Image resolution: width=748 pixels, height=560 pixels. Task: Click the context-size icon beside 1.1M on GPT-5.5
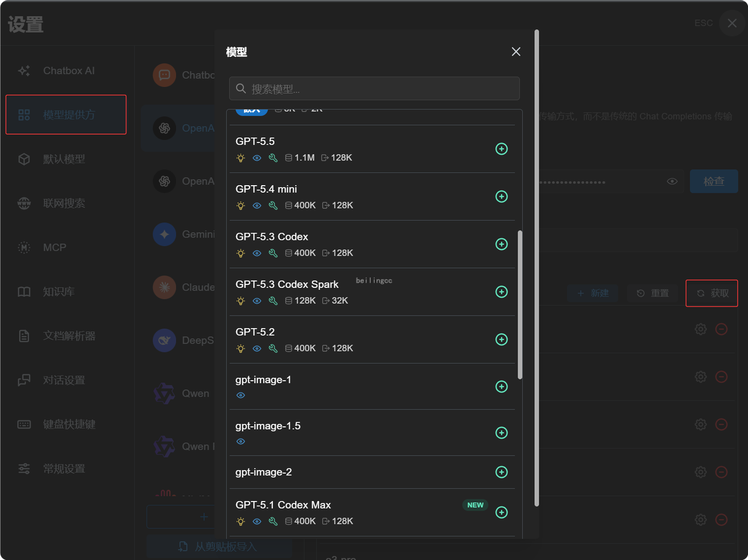[289, 158]
